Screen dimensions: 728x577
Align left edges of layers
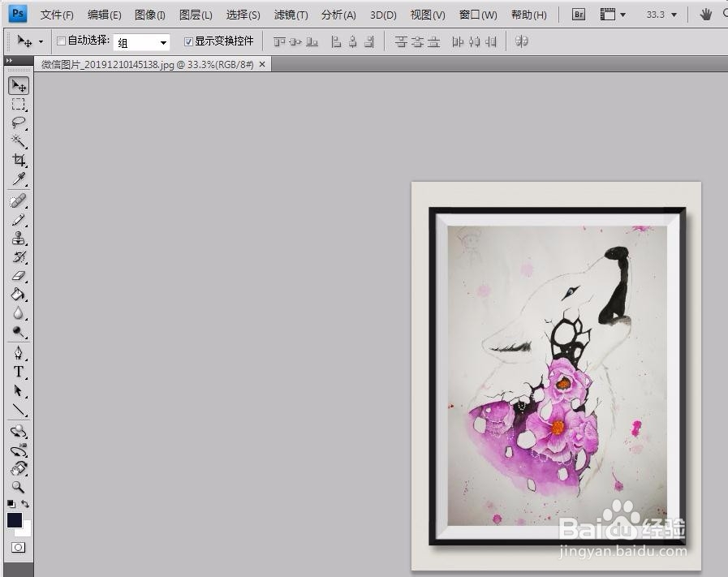click(x=336, y=41)
